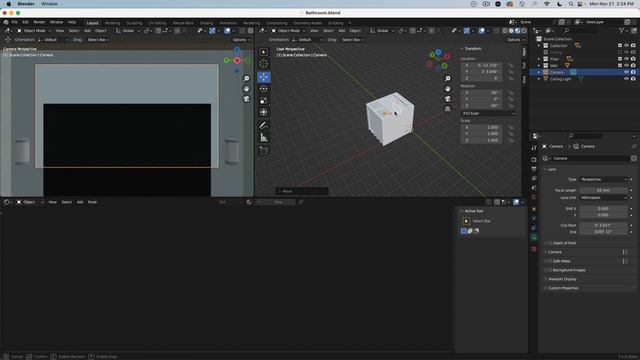Click the outliner filter funnel icon
The height and width of the screenshot is (360, 640).
pos(622,31)
